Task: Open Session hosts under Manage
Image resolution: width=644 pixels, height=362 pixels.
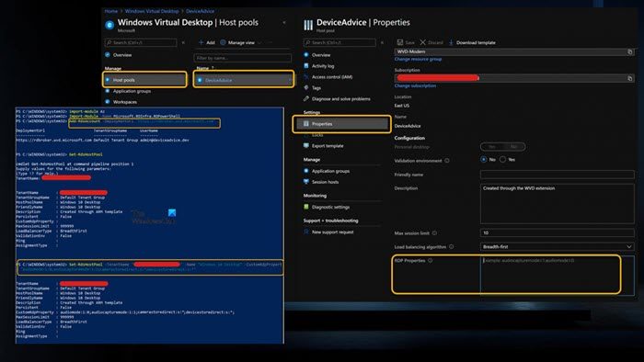Action: [326, 182]
